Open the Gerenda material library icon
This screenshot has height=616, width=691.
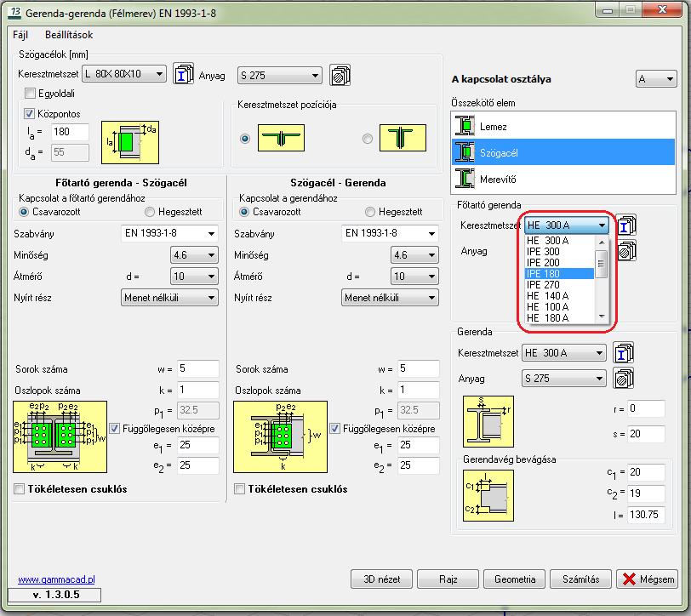coord(624,379)
